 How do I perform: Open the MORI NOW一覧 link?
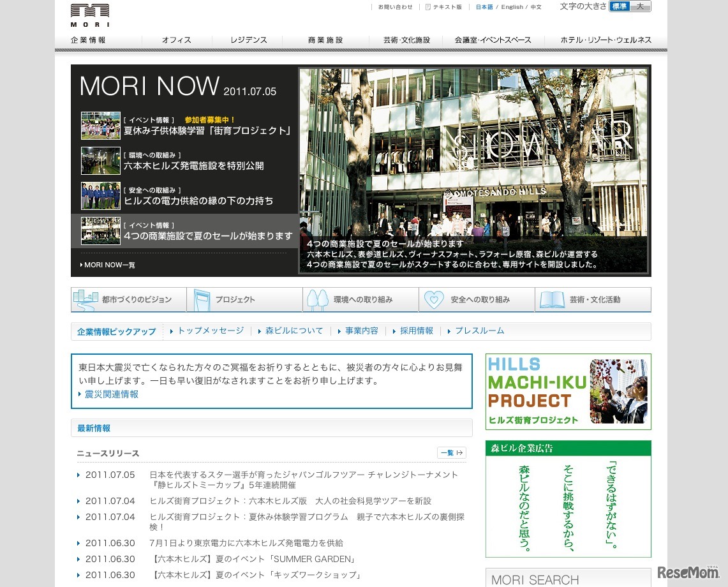tap(108, 265)
